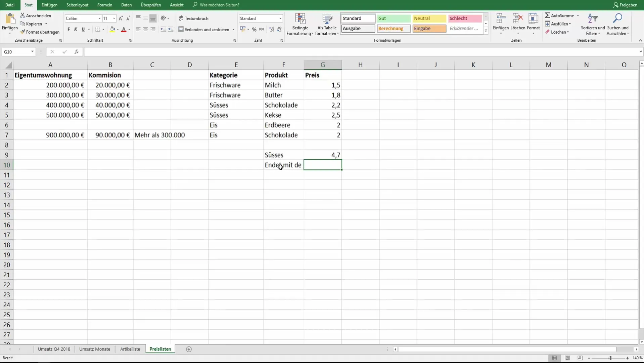The height and width of the screenshot is (363, 644).
Task: Apply thousands separator 000 format
Action: coord(262,30)
